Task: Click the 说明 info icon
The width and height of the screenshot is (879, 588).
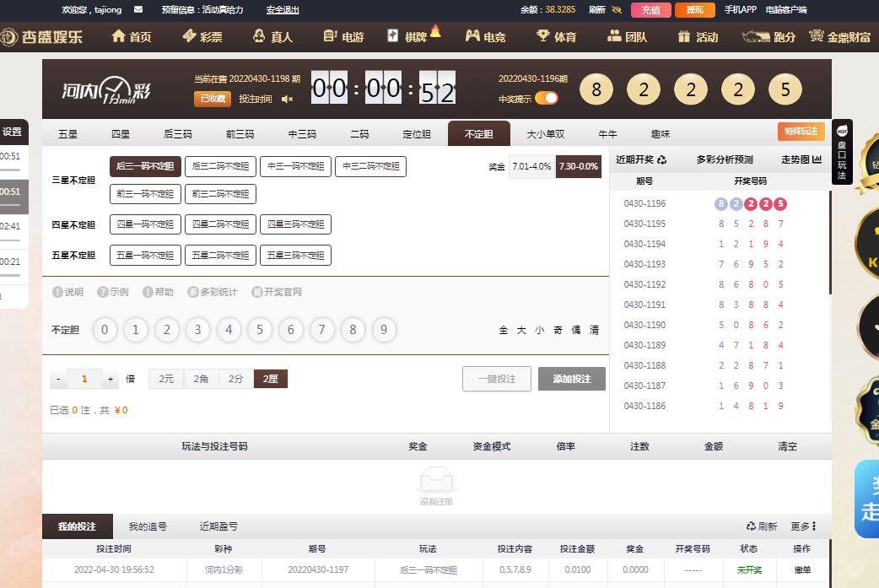Action: tap(58, 292)
